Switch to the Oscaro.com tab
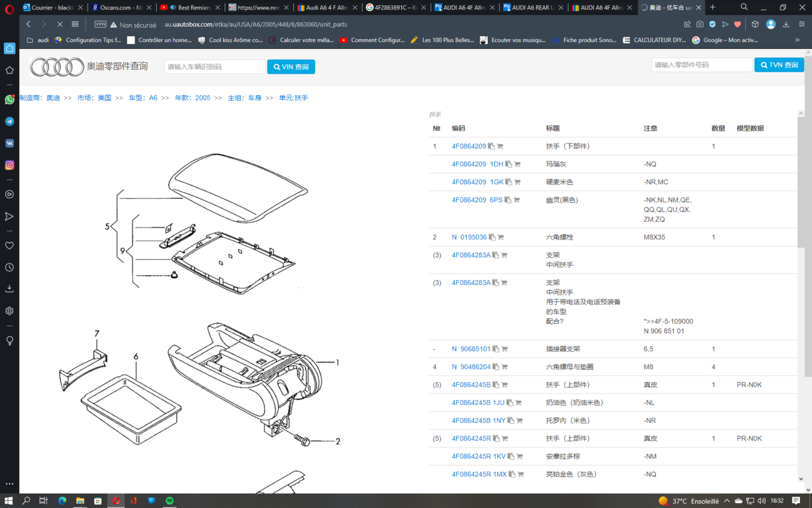 pyautogui.click(x=116, y=8)
